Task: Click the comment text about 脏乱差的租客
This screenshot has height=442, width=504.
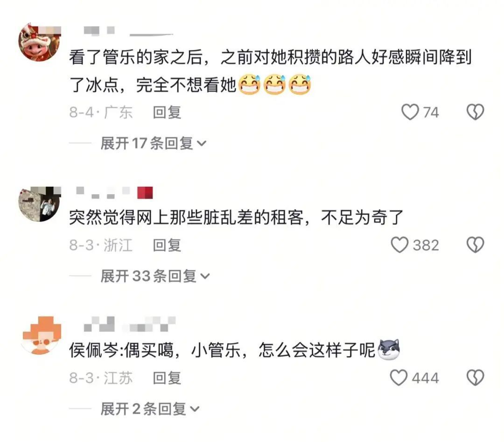Action: (236, 217)
